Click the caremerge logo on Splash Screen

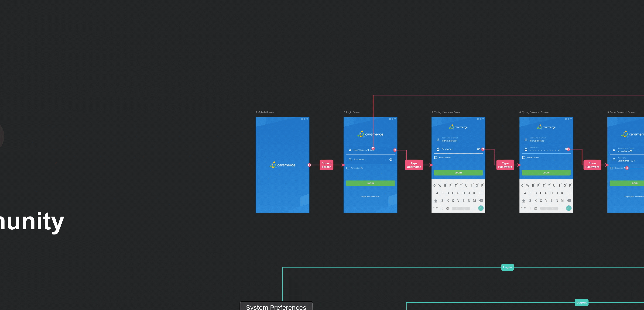(282, 165)
